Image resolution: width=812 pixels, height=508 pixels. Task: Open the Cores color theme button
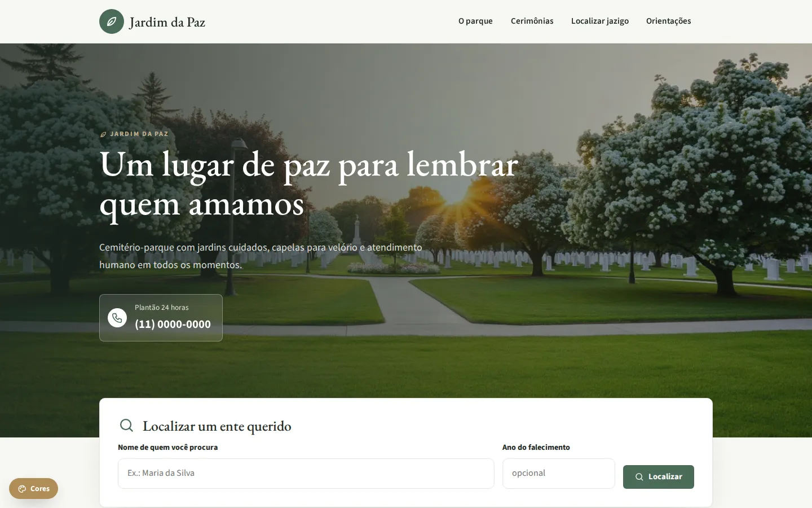click(x=33, y=489)
